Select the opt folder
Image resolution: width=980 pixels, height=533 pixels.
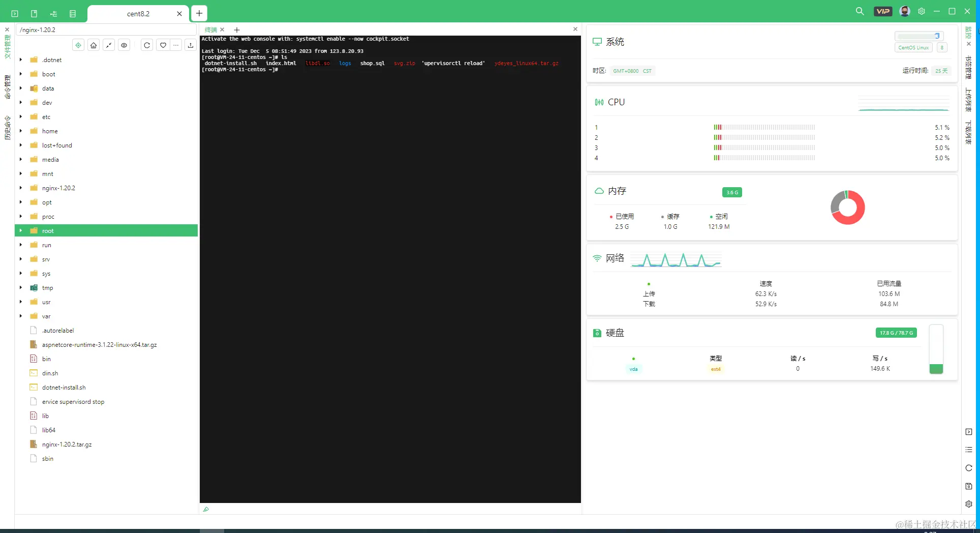pos(106,202)
